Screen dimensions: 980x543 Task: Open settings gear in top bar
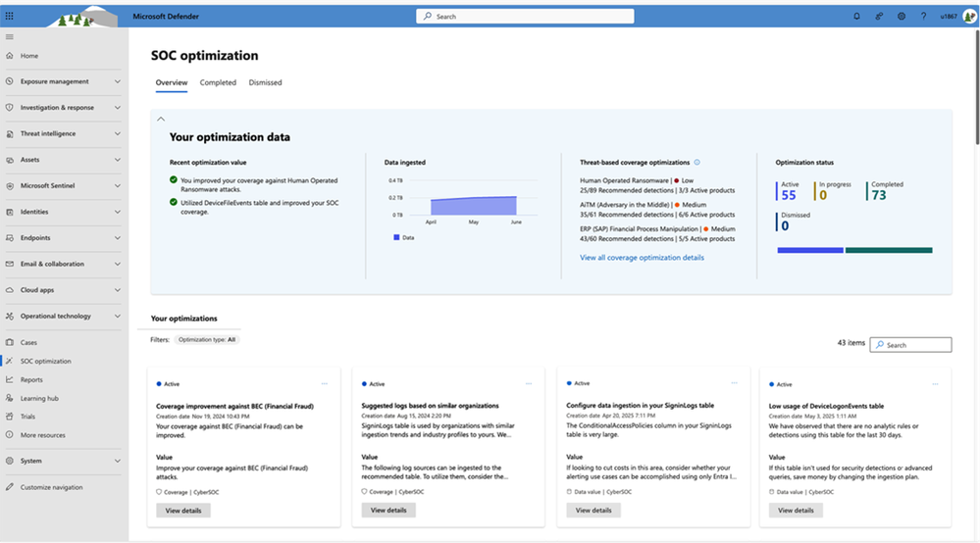pos(901,17)
